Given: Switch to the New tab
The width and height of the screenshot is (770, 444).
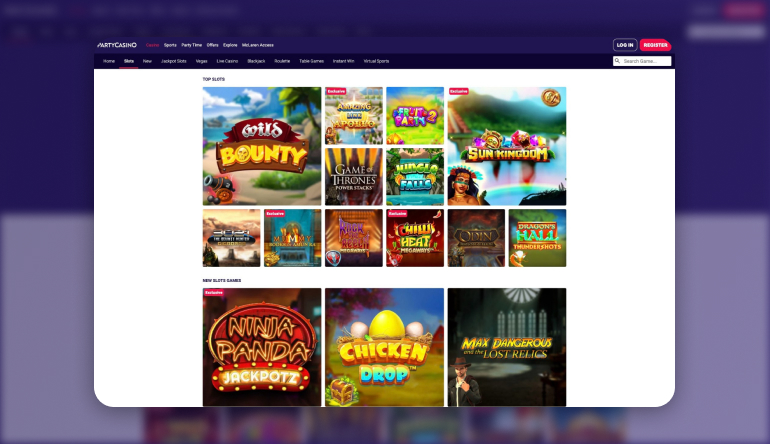Looking at the screenshot, I should (147, 61).
